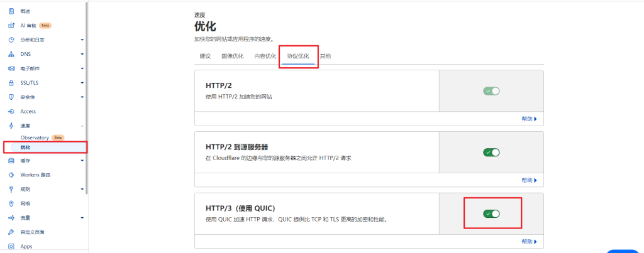
Task: Click the 使用 HTTP/2 加速您的网站 description
Action: [238, 97]
